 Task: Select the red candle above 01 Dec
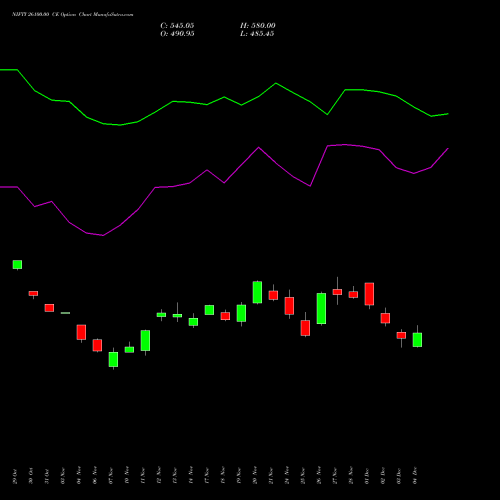[x=369, y=294]
